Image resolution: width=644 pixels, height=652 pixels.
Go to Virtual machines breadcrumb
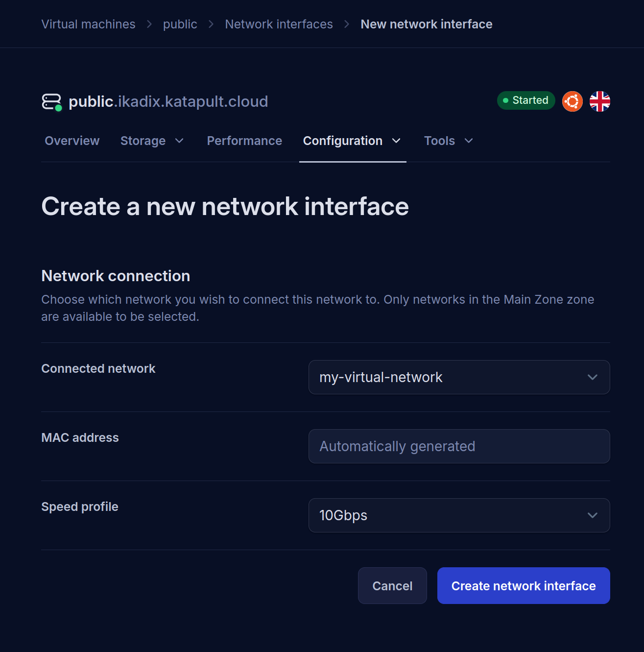[88, 24]
